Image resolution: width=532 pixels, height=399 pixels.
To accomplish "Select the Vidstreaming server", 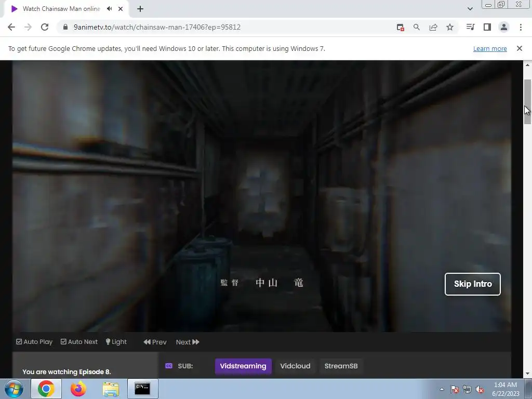I will (x=243, y=366).
